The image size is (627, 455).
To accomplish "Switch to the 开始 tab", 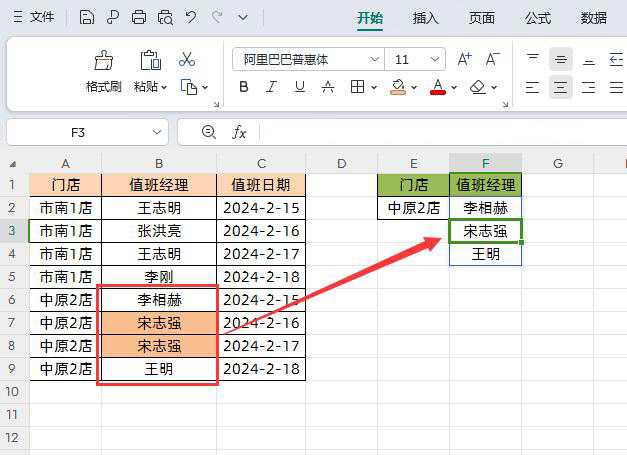I will (370, 18).
